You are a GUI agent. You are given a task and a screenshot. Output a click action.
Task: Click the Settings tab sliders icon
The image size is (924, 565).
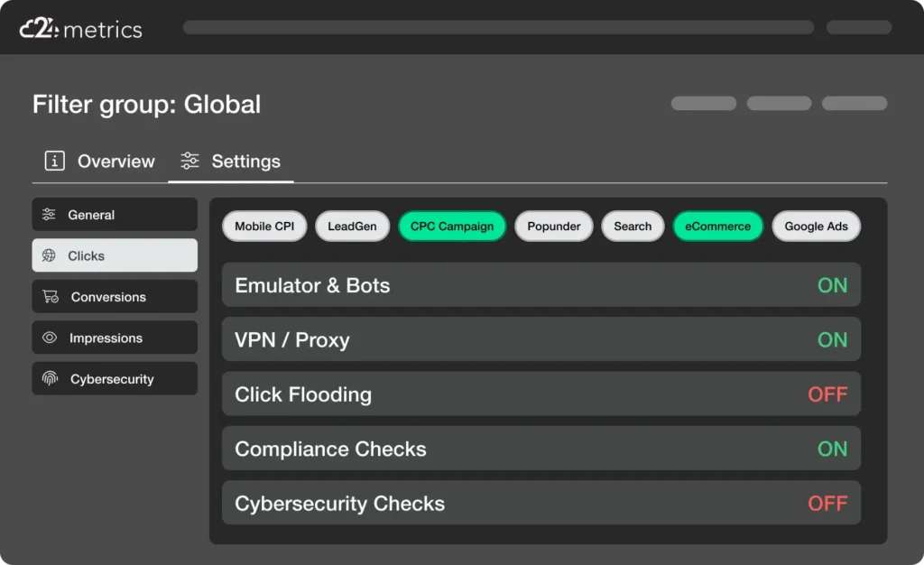pos(189,161)
